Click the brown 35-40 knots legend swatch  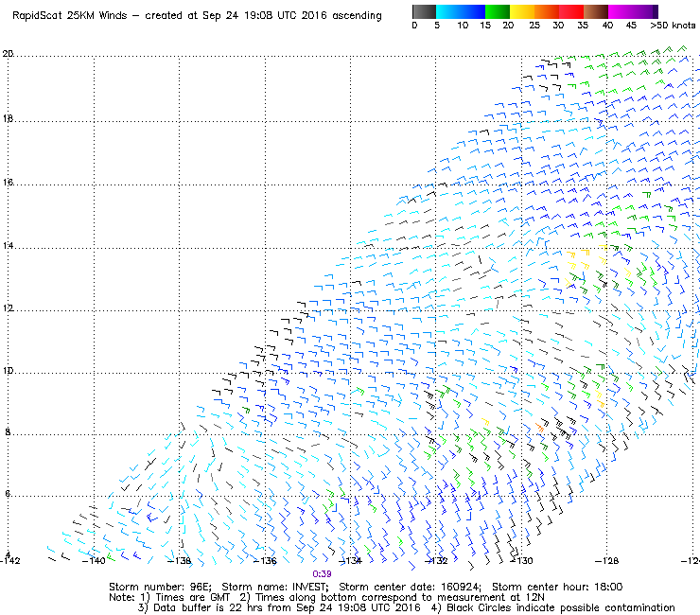tap(596, 11)
